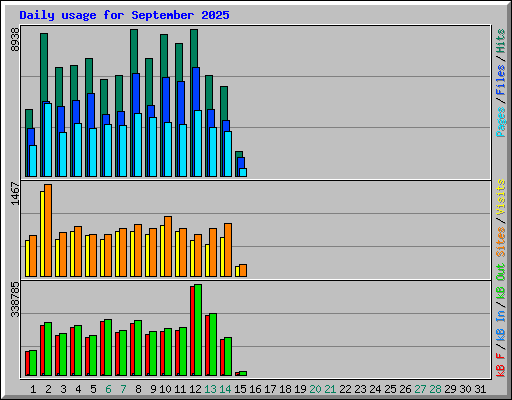Select day 24 on the axis
This screenshot has height=400, width=512.
click(375, 389)
